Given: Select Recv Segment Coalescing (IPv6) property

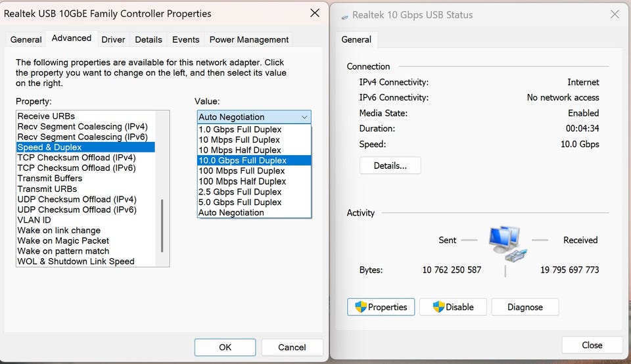Looking at the screenshot, I should 85,137.
